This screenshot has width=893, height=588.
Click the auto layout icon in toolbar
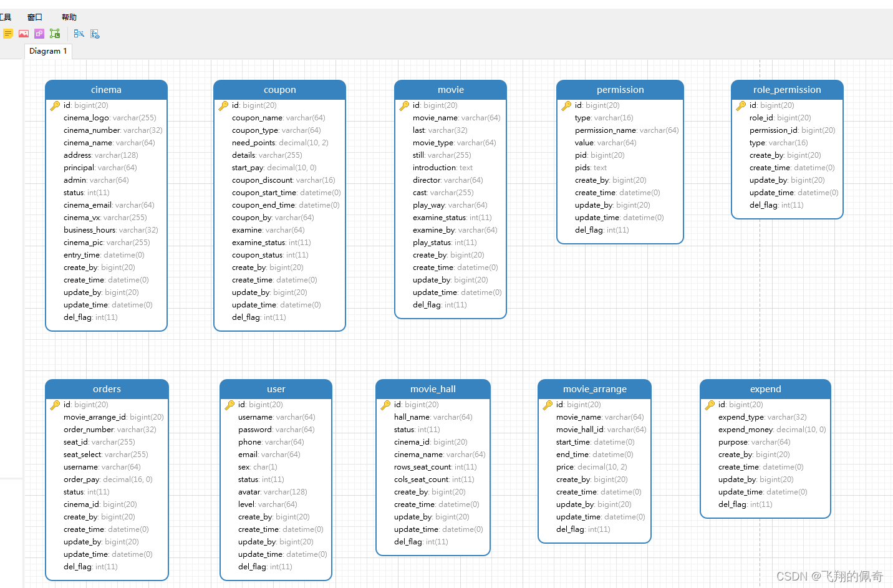(x=79, y=34)
